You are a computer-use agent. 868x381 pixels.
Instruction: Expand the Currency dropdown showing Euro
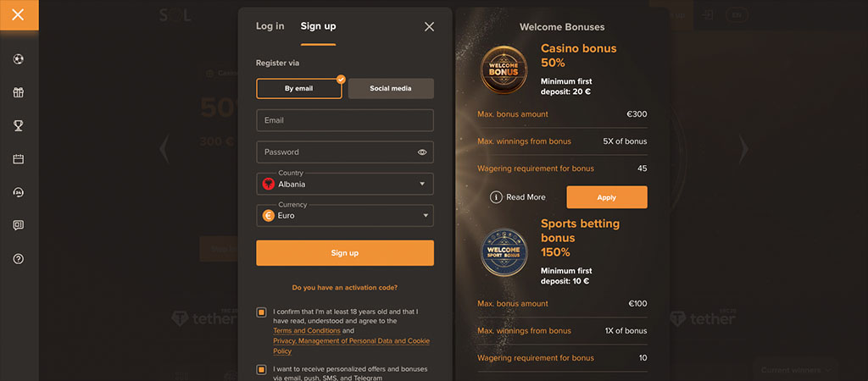[345, 216]
